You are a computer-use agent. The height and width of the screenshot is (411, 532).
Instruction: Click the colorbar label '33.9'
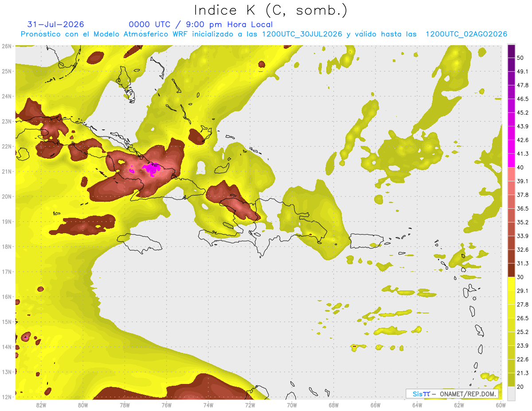(x=522, y=236)
